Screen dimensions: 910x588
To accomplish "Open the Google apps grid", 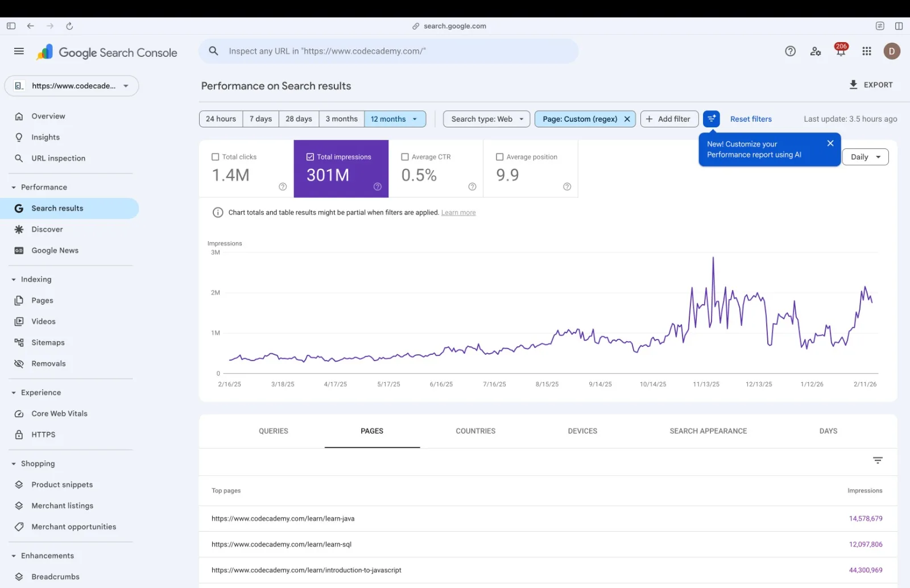I will point(867,51).
